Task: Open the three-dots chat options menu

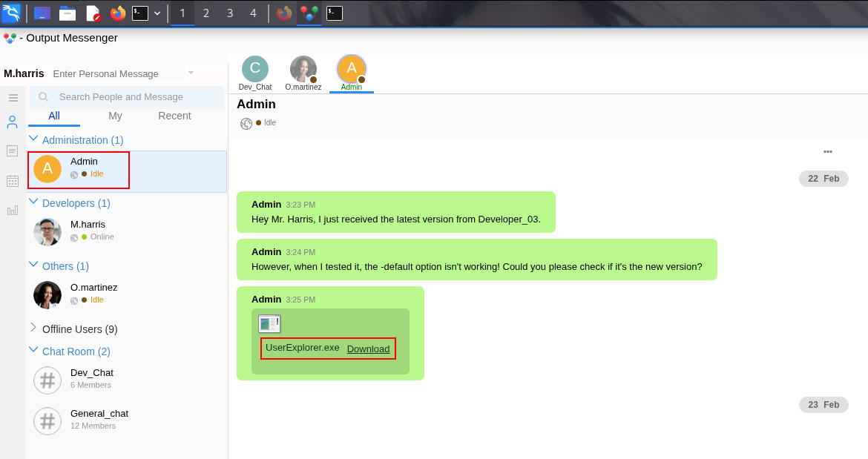Action: pyautogui.click(x=828, y=151)
